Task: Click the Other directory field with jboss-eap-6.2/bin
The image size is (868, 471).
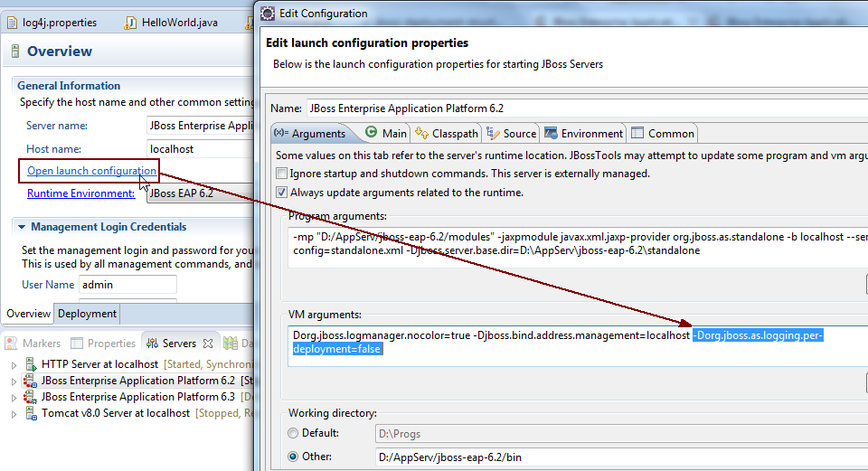Action: coord(621,457)
